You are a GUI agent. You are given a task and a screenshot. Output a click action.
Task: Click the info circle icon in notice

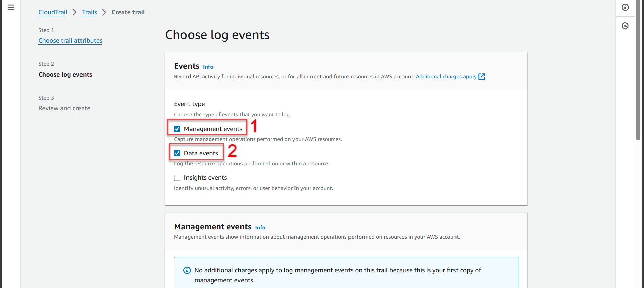pyautogui.click(x=187, y=270)
